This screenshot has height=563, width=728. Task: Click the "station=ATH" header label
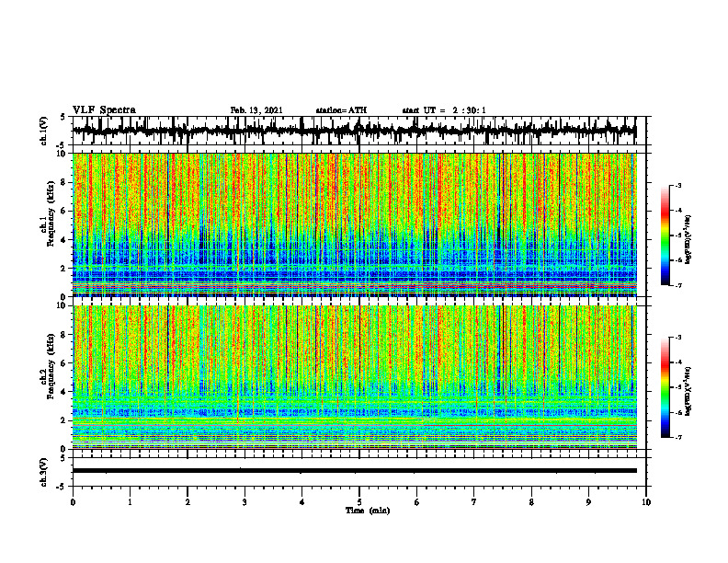coord(341,110)
